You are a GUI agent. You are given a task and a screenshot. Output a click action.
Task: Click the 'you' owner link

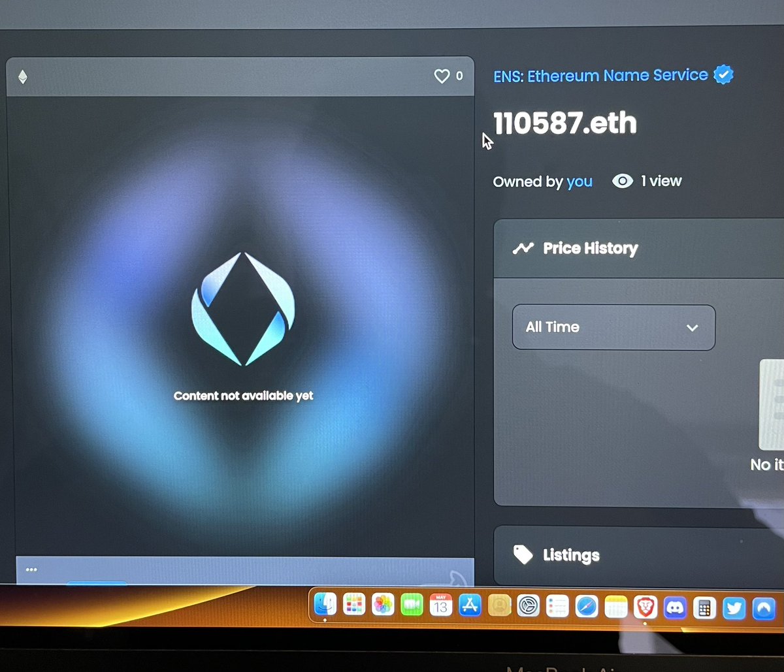coord(580,182)
